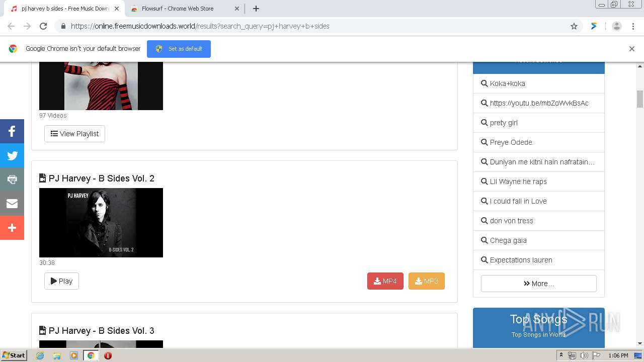Share page via Facebook sidebar icon

[x=12, y=131]
